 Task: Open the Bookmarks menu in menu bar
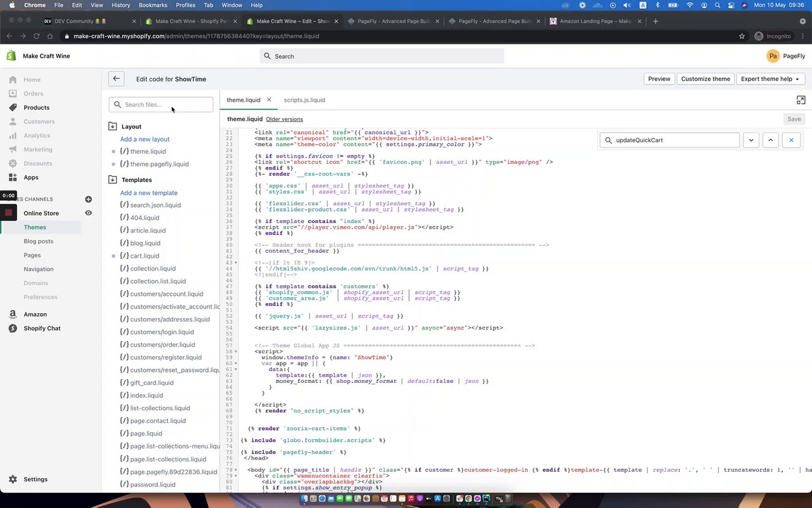(153, 5)
